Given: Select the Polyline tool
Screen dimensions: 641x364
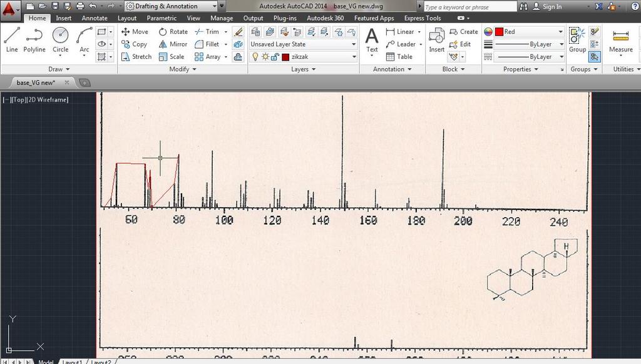Looking at the screenshot, I should (34, 39).
